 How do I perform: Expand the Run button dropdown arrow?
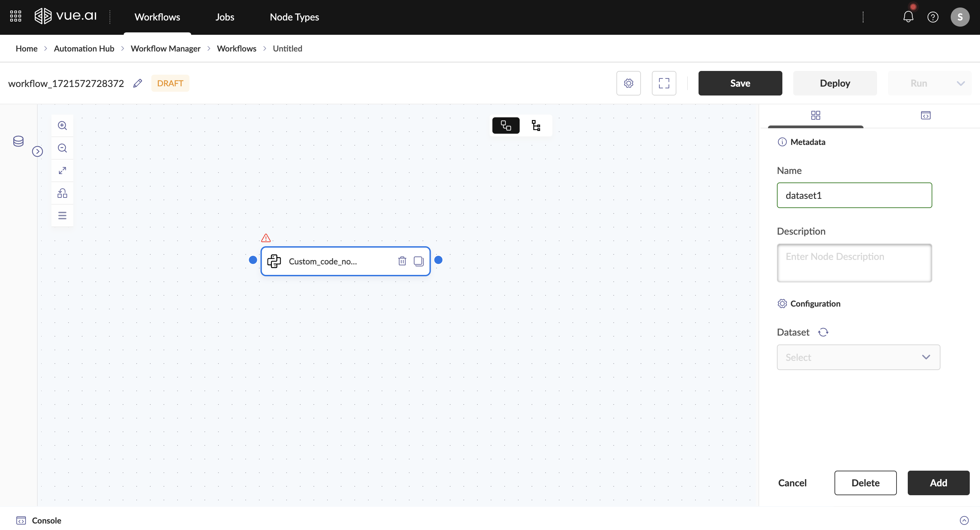pos(961,83)
